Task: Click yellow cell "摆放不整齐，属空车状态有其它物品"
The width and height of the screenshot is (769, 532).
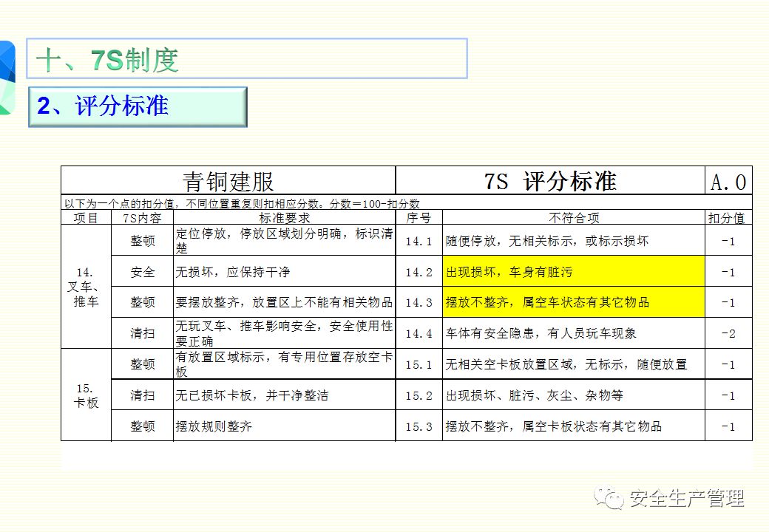Action: (x=574, y=302)
